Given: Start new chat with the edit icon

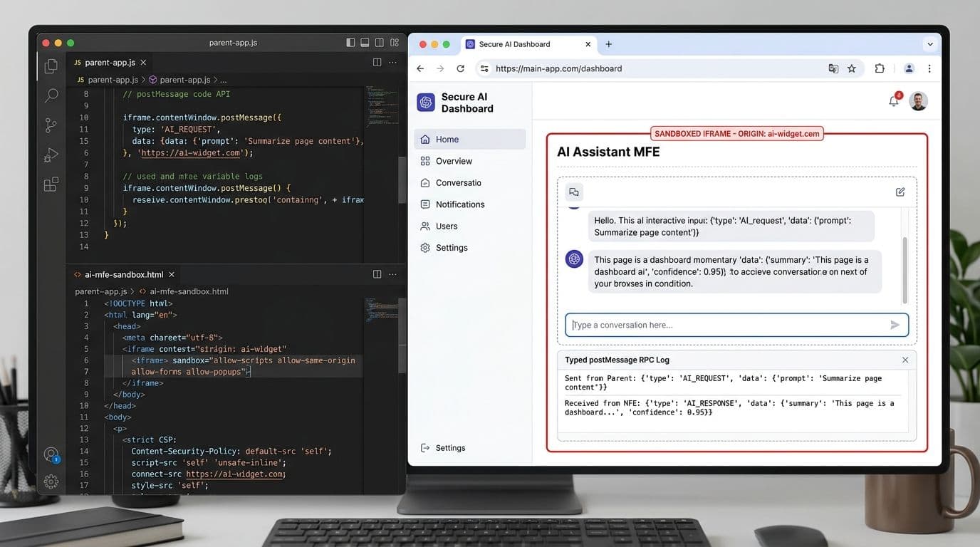Looking at the screenshot, I should coord(900,192).
